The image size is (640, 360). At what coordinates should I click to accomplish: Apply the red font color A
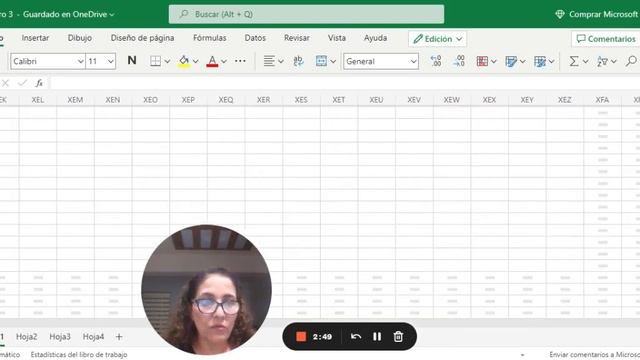point(212,61)
